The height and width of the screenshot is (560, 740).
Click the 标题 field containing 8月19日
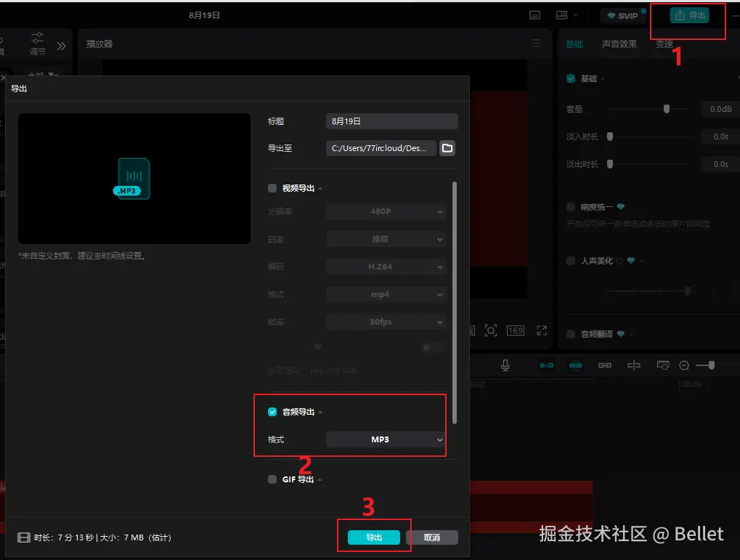[x=391, y=121]
